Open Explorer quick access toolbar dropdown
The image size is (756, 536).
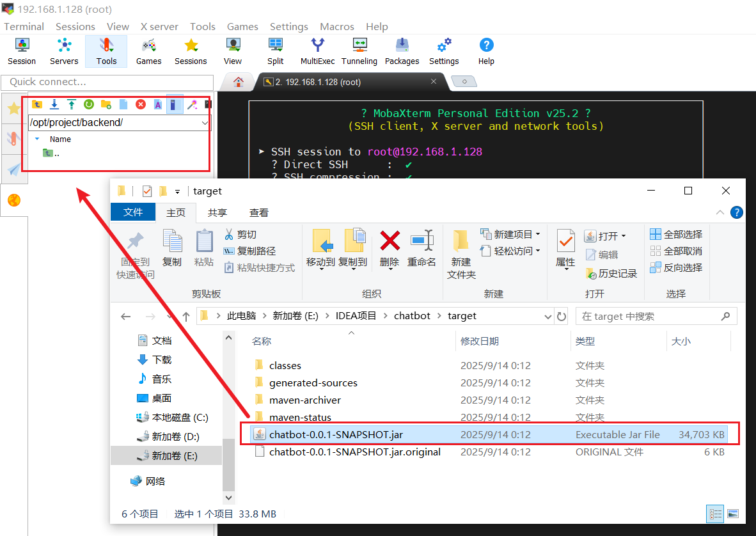[177, 192]
